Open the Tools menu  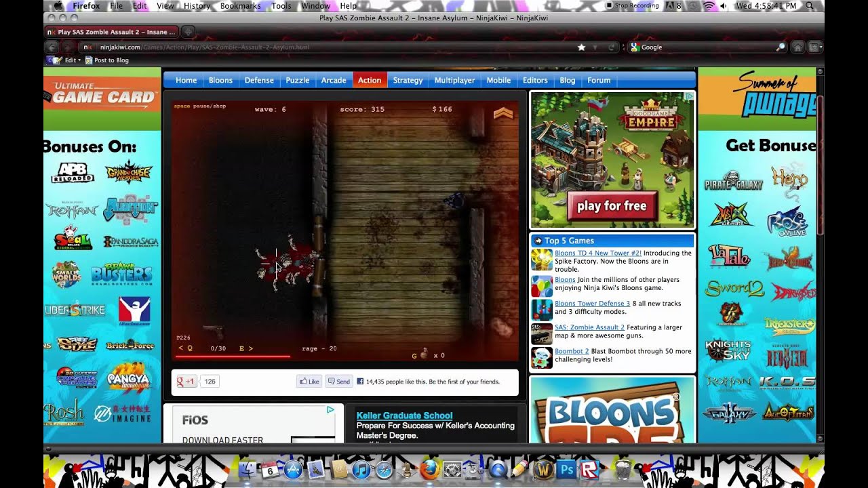(x=281, y=5)
